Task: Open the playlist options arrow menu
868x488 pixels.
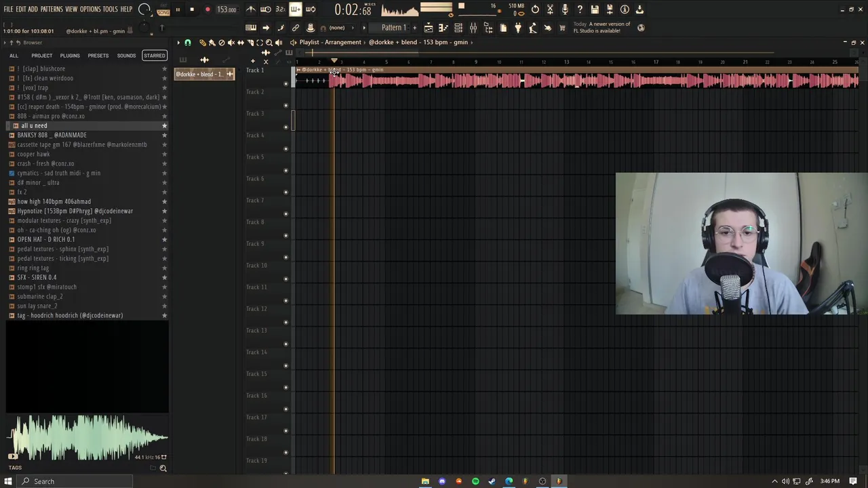Action: tap(178, 43)
